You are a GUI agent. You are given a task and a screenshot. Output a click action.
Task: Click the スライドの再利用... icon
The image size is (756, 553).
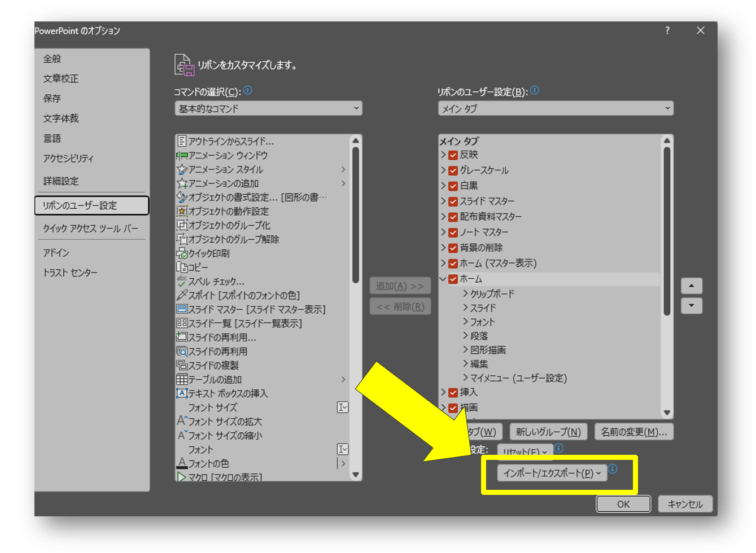click(x=182, y=337)
